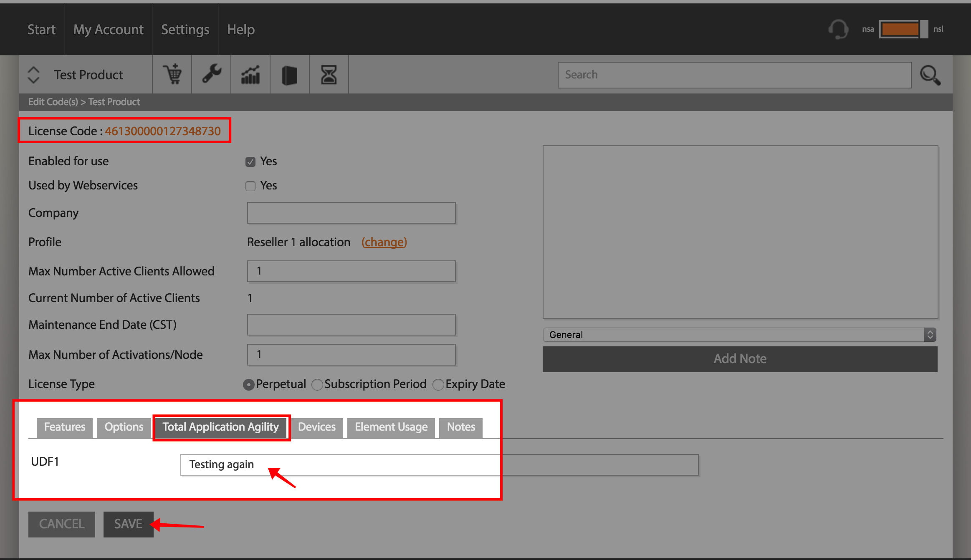
Task: Click the hourglass icon
Action: pos(329,75)
